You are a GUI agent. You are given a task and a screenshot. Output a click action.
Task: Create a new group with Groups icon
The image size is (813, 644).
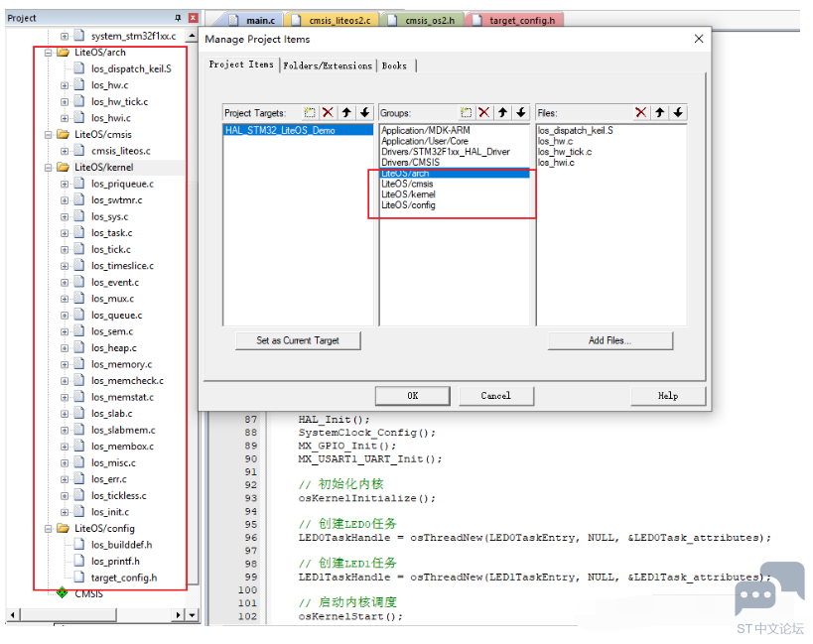[467, 112]
